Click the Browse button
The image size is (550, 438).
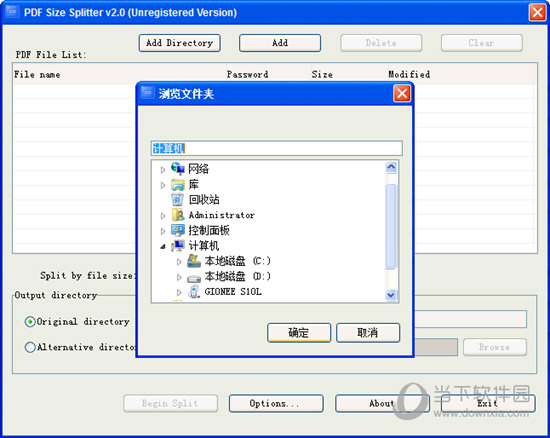[x=495, y=347]
